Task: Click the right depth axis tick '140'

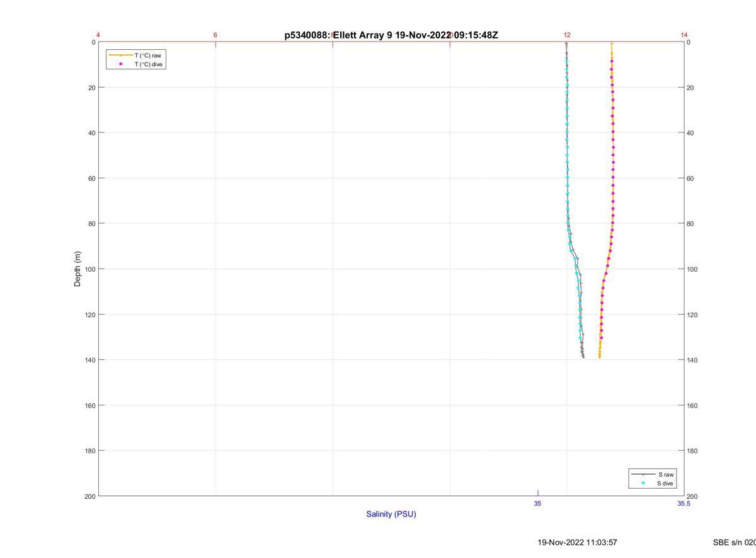Action: pos(692,360)
